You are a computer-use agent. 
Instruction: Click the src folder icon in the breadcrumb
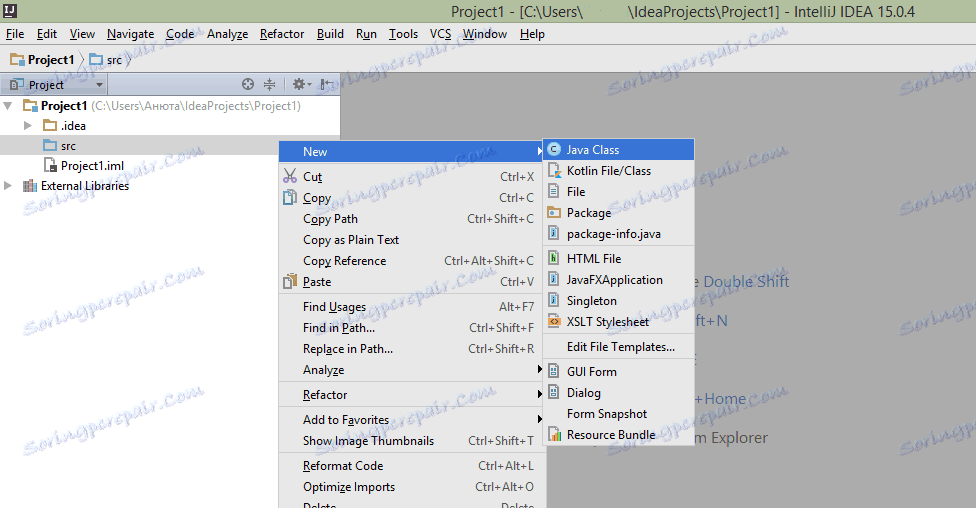96,60
